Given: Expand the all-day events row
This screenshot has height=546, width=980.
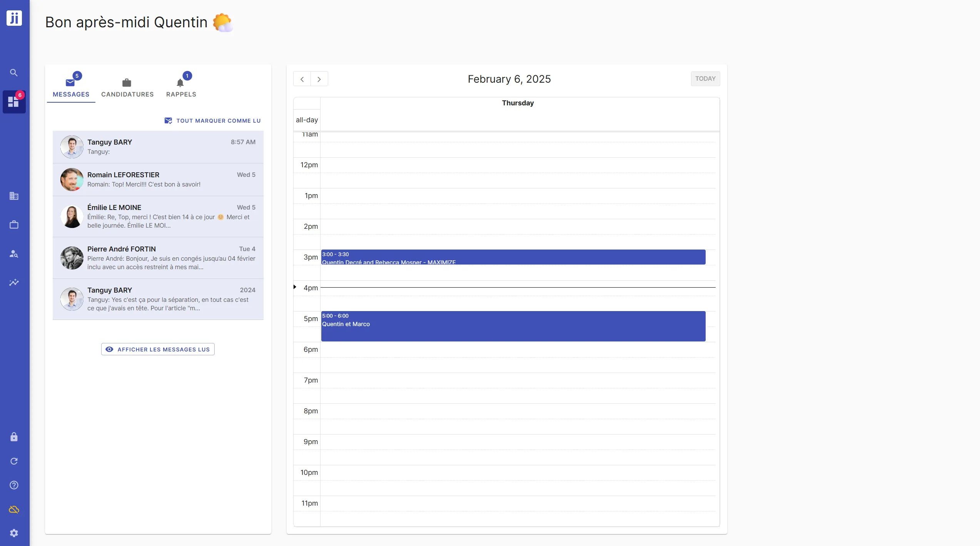Looking at the screenshot, I should [307, 120].
